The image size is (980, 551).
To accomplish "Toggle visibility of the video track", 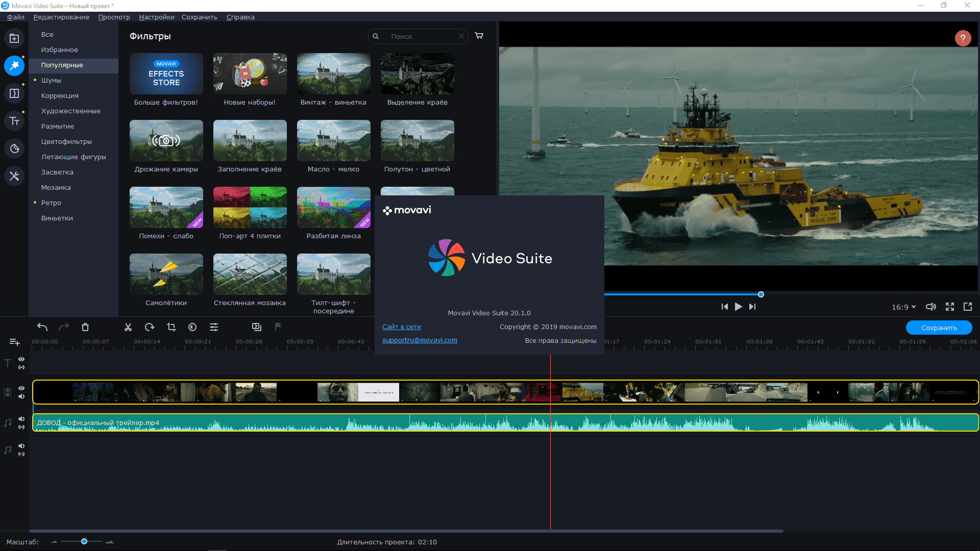I will (x=21, y=388).
